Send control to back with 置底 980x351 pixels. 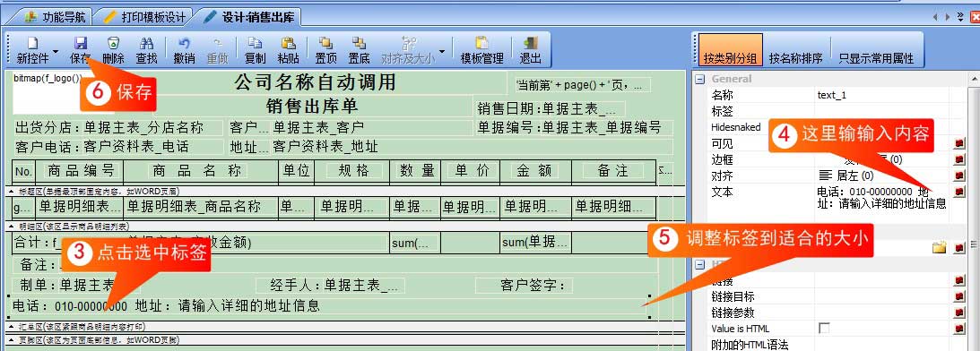(x=359, y=44)
